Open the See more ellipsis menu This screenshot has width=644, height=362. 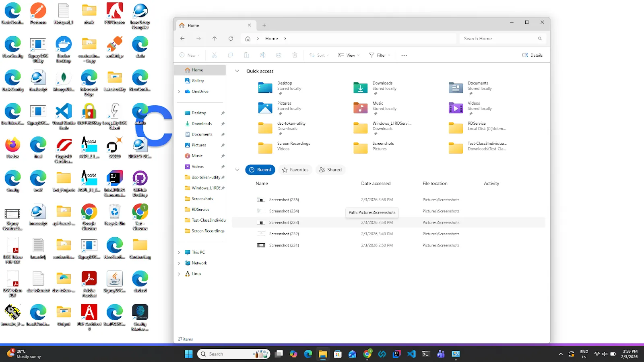(404, 55)
